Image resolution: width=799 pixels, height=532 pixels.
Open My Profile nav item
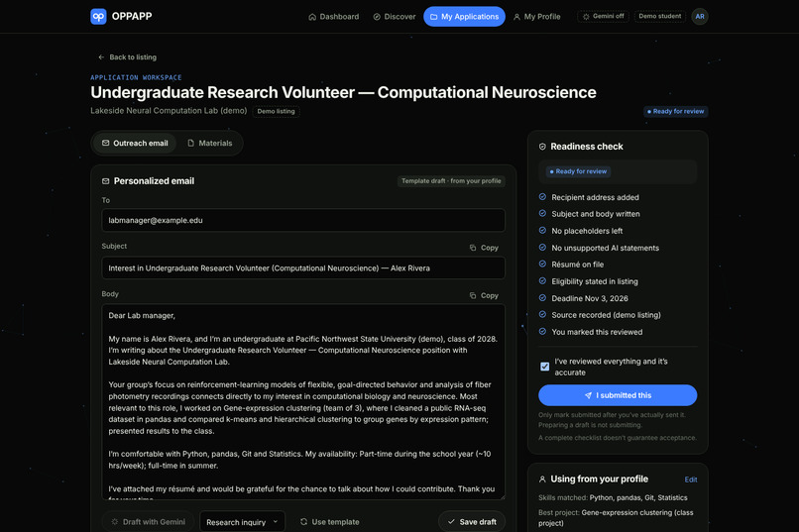[x=536, y=17]
